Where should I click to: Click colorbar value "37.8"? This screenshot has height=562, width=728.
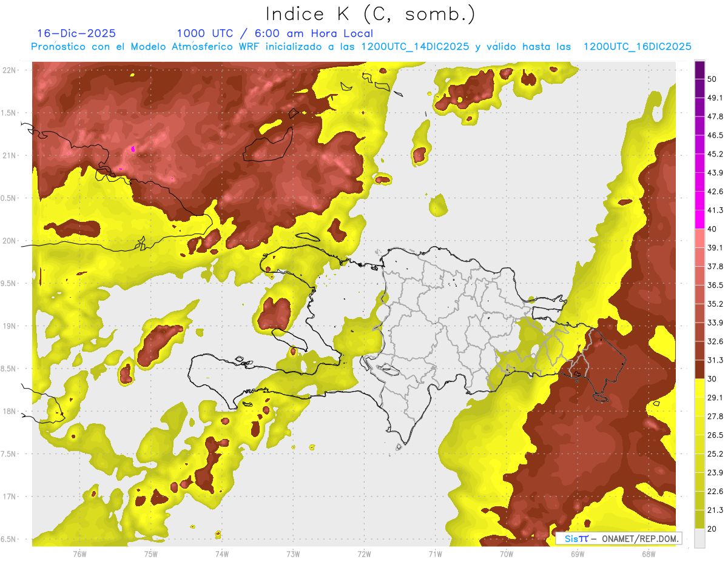[715, 267]
